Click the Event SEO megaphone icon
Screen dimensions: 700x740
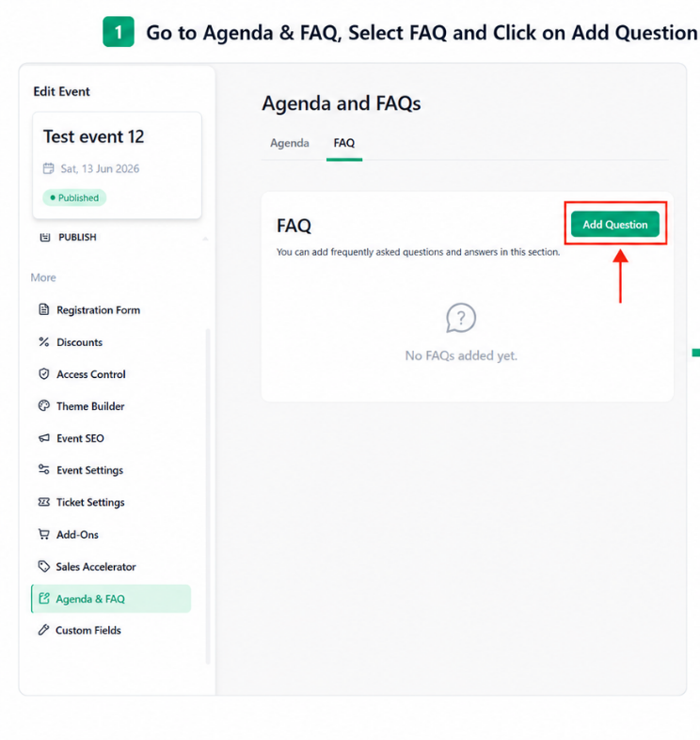tap(44, 438)
